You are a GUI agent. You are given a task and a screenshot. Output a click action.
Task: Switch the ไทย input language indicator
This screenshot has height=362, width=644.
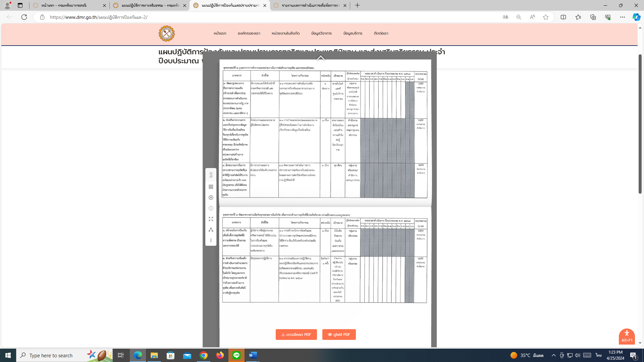click(598, 355)
